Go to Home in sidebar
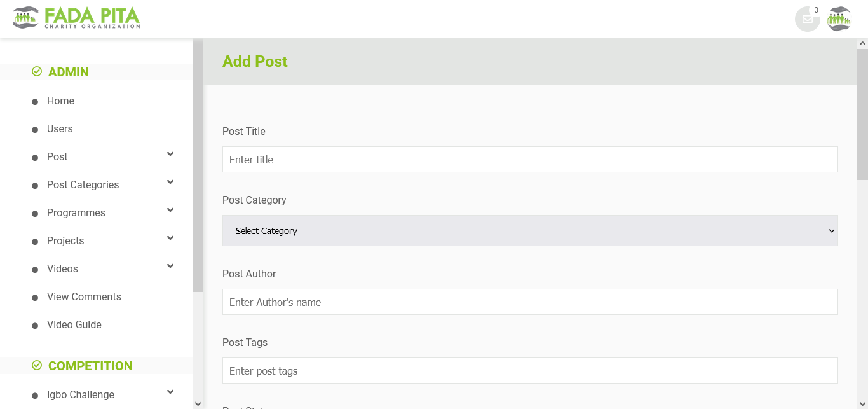The height and width of the screenshot is (409, 868). click(x=60, y=101)
